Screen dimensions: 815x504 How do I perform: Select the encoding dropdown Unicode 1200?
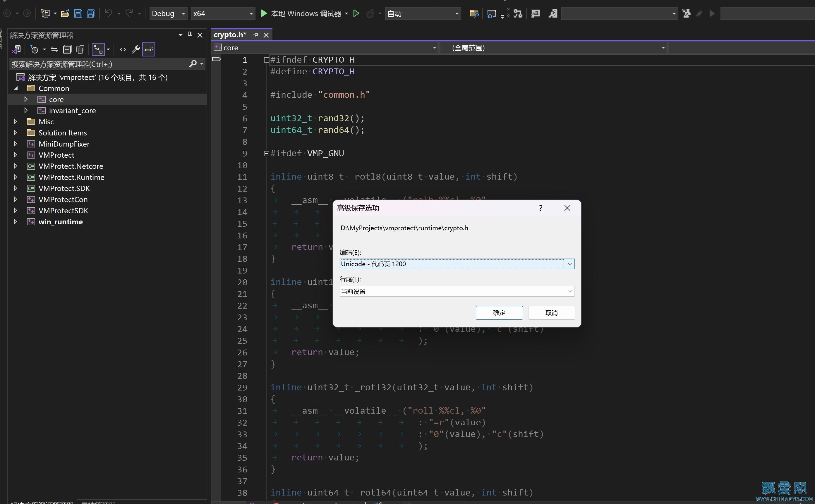pos(457,264)
